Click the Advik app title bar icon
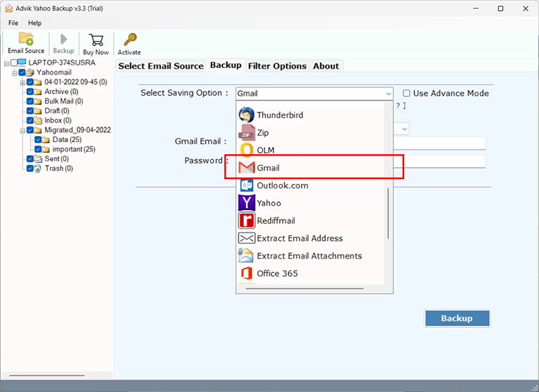This screenshot has height=392, width=539. (x=9, y=8)
